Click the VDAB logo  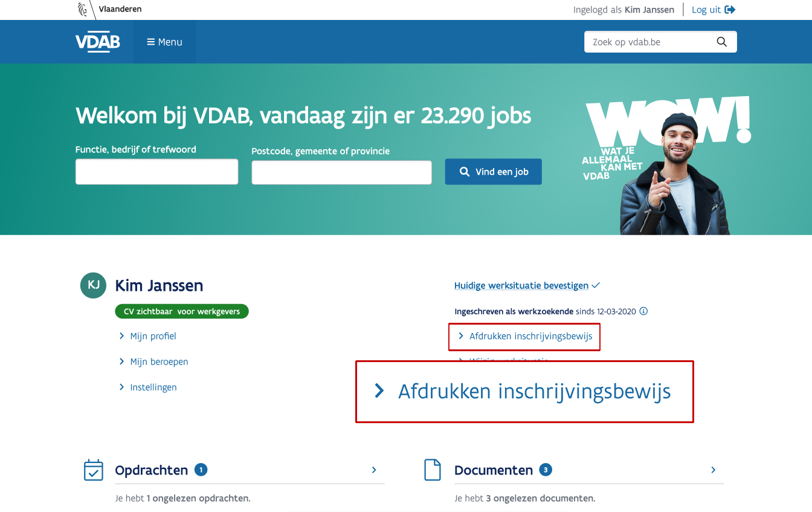click(97, 42)
